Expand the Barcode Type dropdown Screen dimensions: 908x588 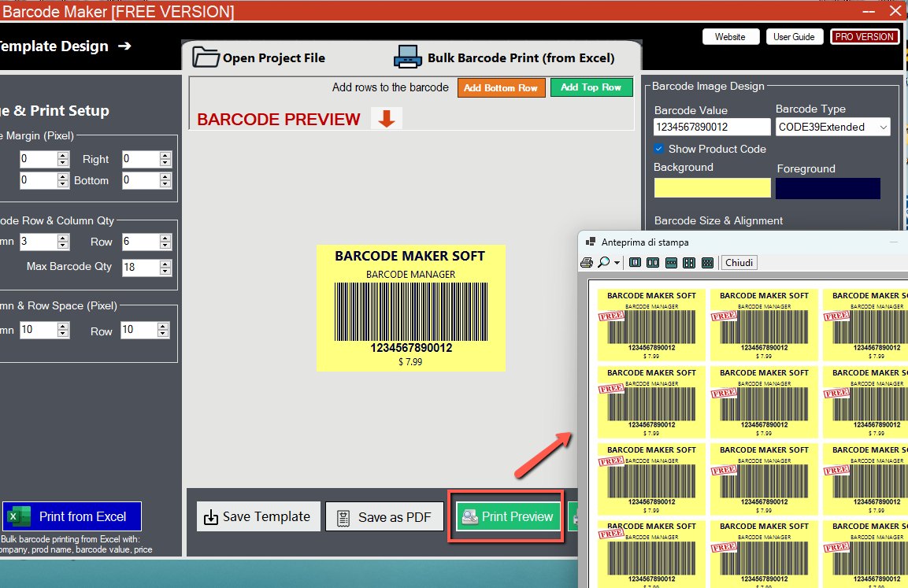883,127
